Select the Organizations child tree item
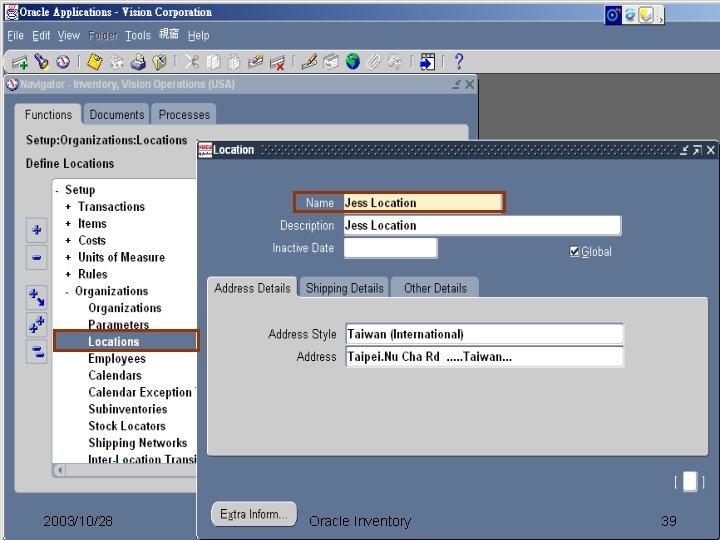The height and width of the screenshot is (540, 720). [125, 308]
